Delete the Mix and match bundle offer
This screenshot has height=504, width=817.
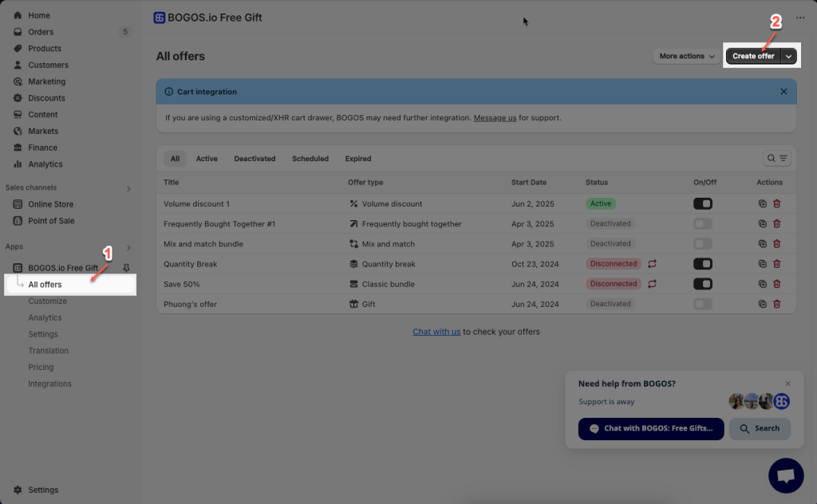pos(777,244)
